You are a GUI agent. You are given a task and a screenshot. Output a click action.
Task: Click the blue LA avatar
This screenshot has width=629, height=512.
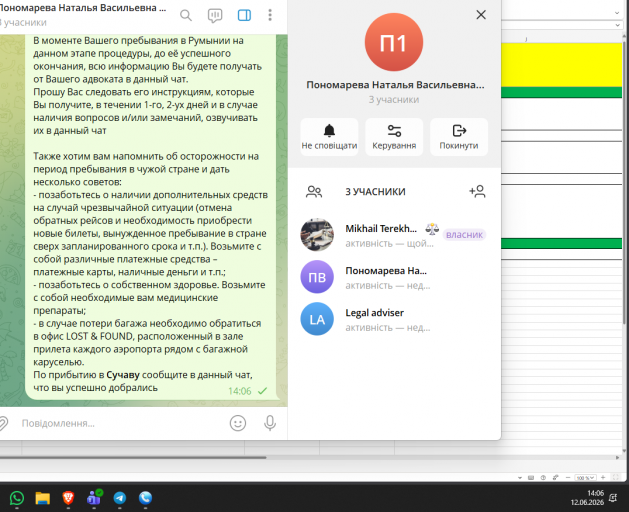317,319
